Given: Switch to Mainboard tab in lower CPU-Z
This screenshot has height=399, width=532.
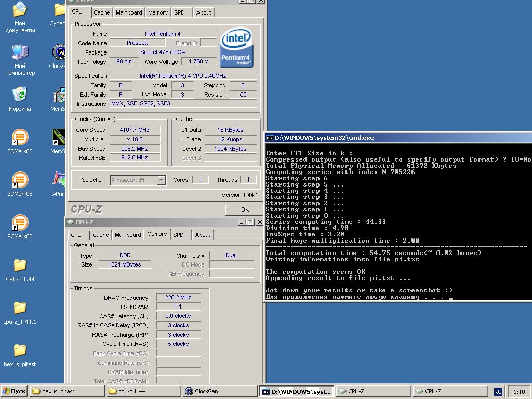Looking at the screenshot, I should 128,235.
